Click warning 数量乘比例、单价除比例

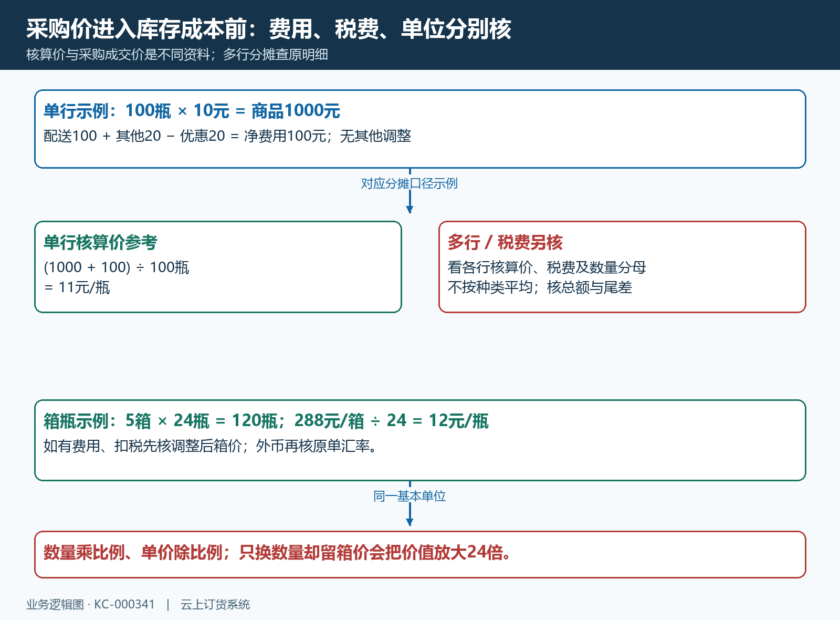coord(133,552)
